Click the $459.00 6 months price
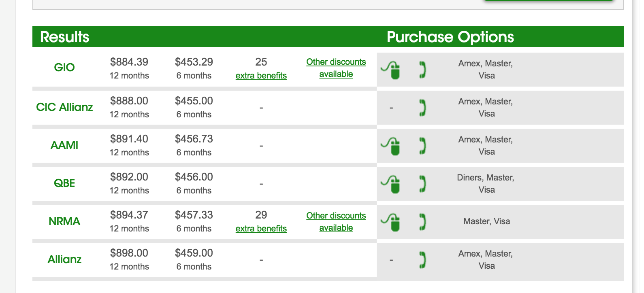This screenshot has height=293, width=644. point(194,253)
